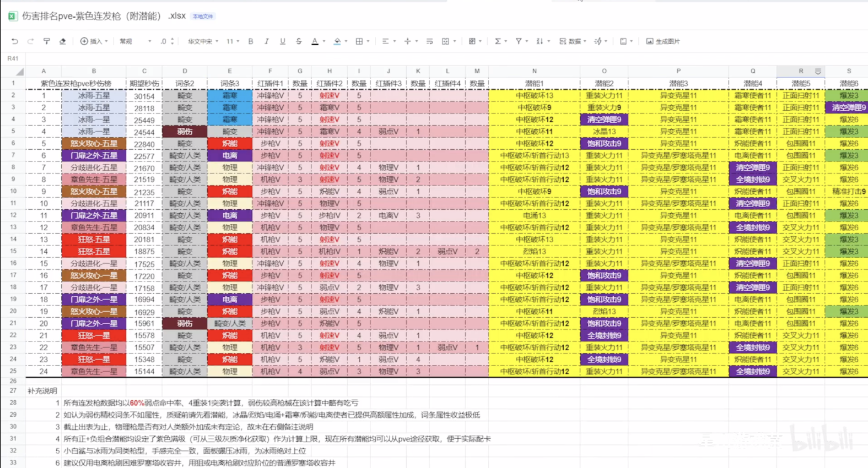Toggle italic formatting

[x=267, y=41]
